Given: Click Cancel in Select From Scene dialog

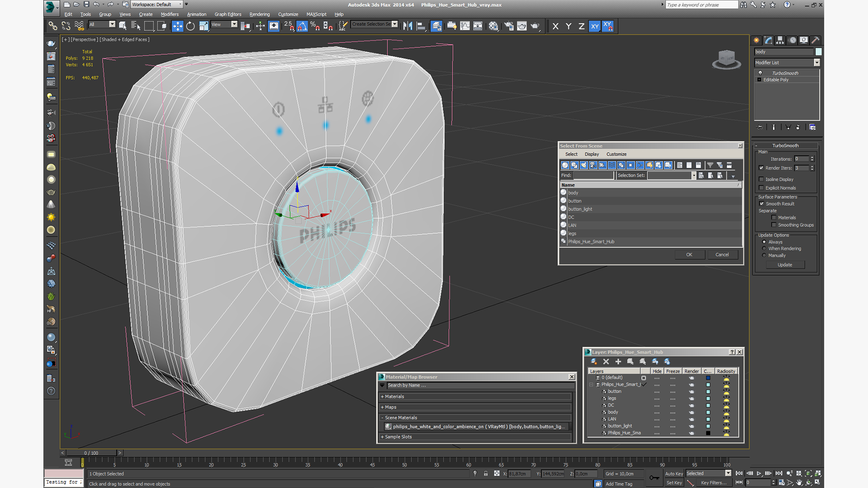Looking at the screenshot, I should click(x=722, y=255).
